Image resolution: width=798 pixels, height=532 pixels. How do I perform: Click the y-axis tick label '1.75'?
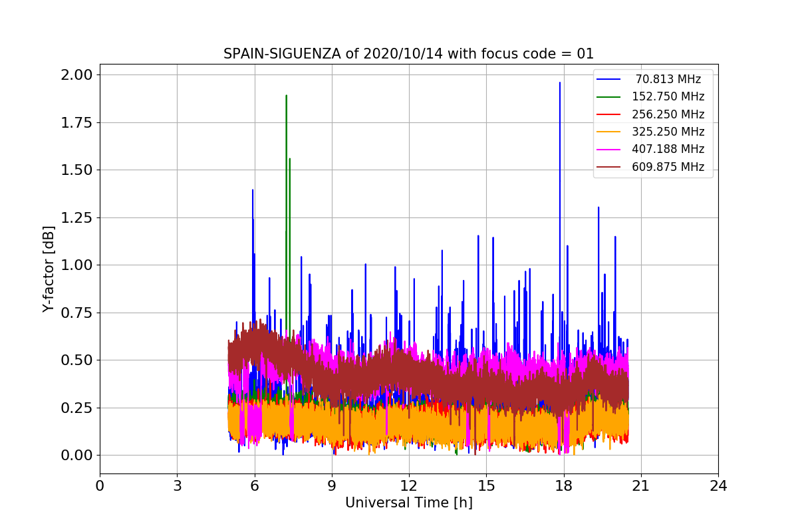pyautogui.click(x=77, y=122)
